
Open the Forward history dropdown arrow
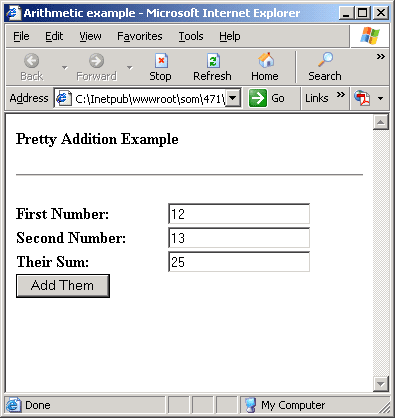pos(129,68)
